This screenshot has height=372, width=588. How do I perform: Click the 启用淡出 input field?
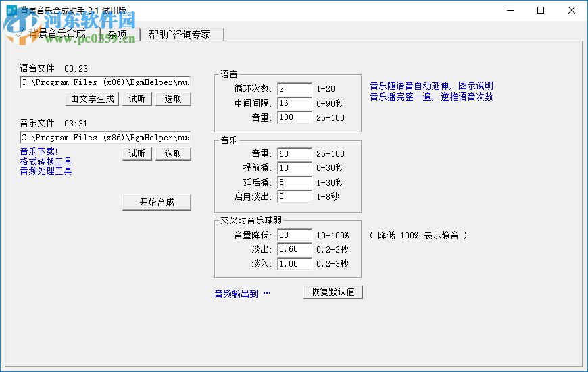click(x=295, y=196)
